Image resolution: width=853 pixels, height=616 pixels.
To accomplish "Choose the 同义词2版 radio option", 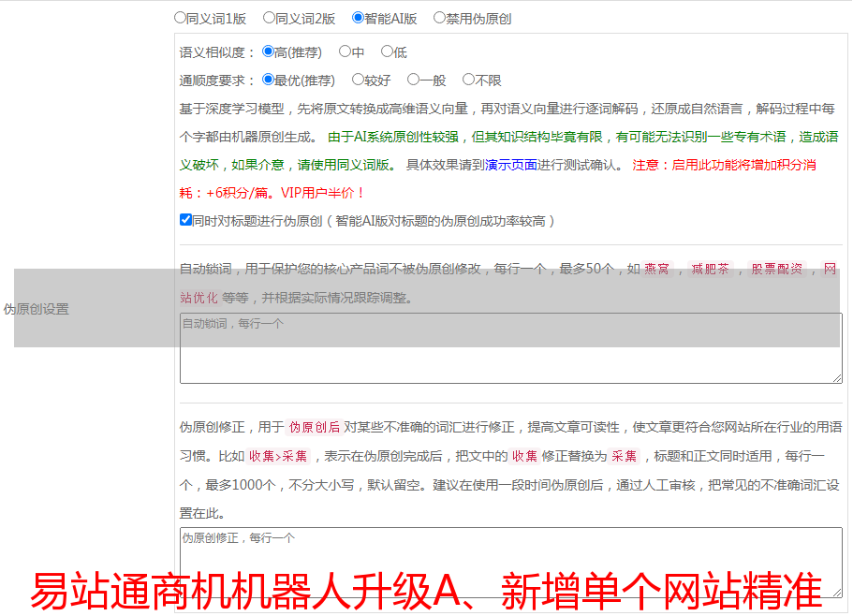I will pyautogui.click(x=269, y=18).
